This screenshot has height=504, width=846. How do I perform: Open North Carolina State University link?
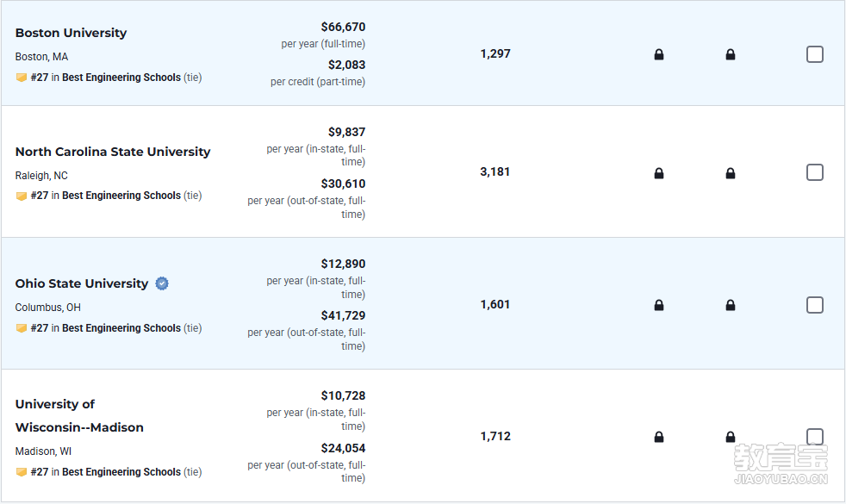pyautogui.click(x=113, y=152)
